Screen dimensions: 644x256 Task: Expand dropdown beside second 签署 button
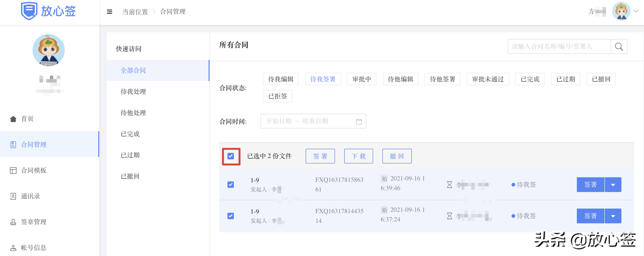click(x=613, y=216)
